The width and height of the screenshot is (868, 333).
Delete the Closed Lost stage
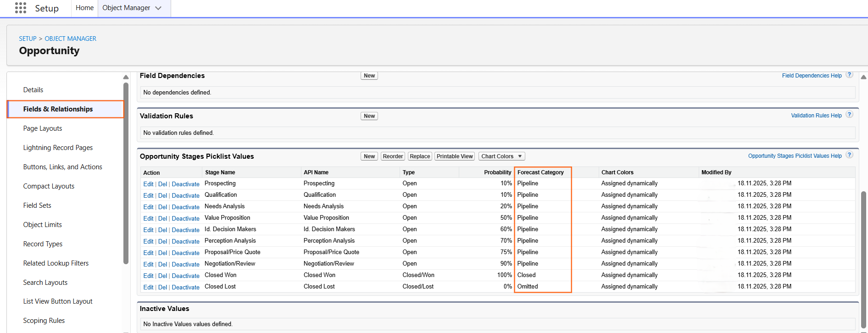[162, 287]
